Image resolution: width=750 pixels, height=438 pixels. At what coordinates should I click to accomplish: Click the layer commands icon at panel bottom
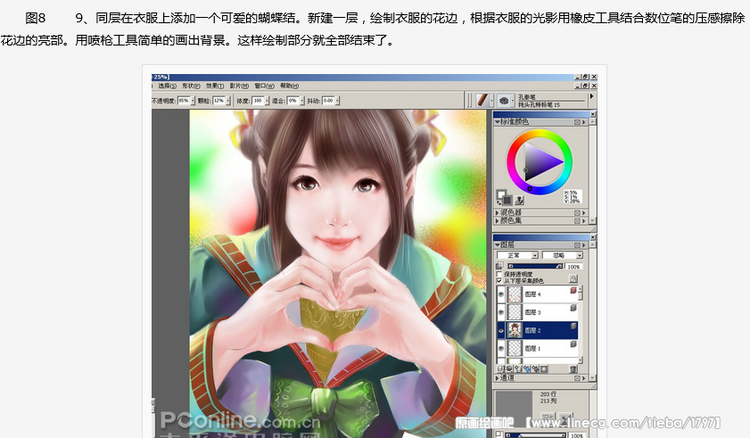point(501,369)
